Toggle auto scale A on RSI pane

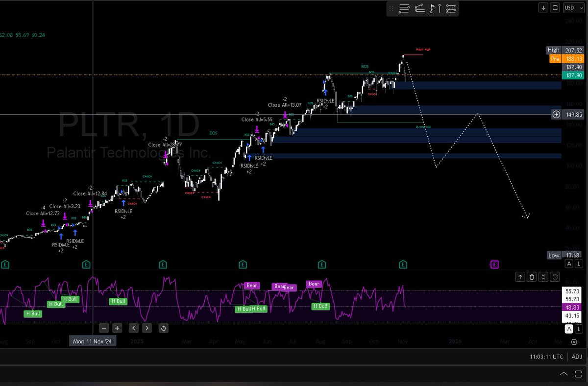569,329
